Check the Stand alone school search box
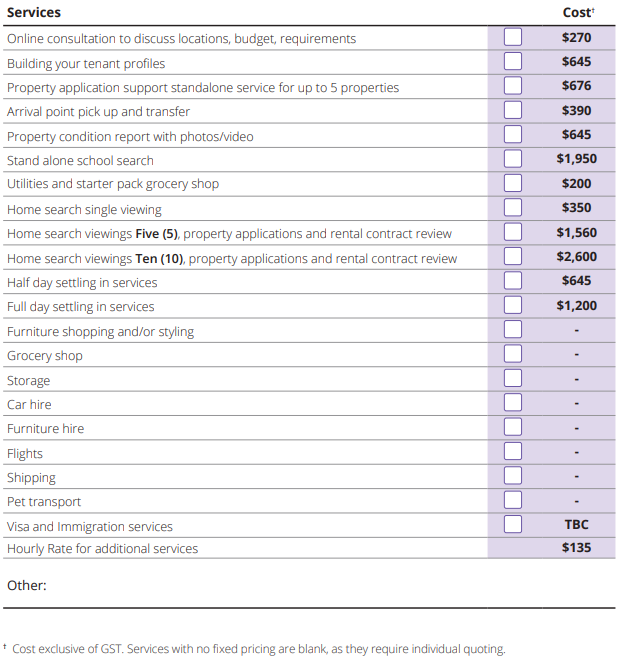619x660 pixels. [513, 159]
